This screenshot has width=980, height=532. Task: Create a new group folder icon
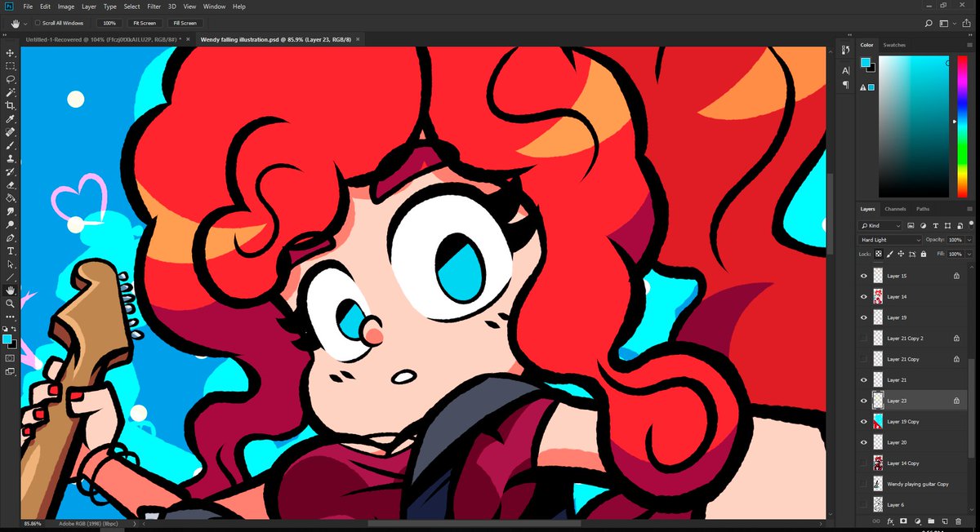point(930,521)
